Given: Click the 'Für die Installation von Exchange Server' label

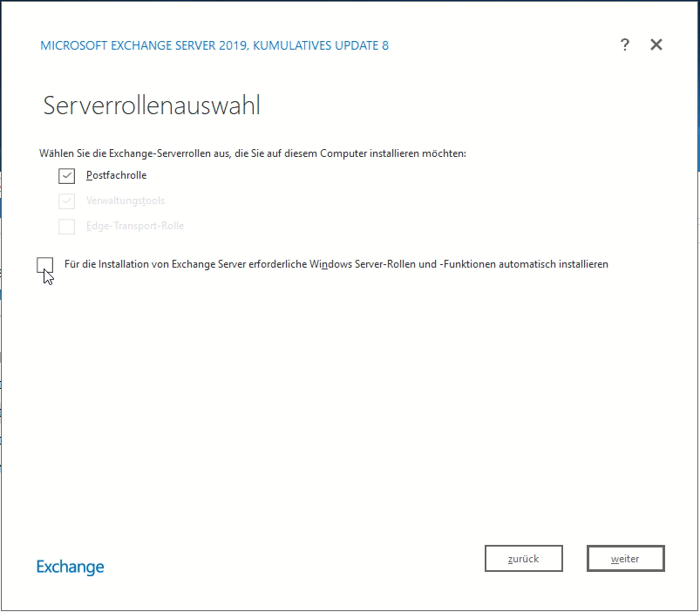Looking at the screenshot, I should pos(174,264).
